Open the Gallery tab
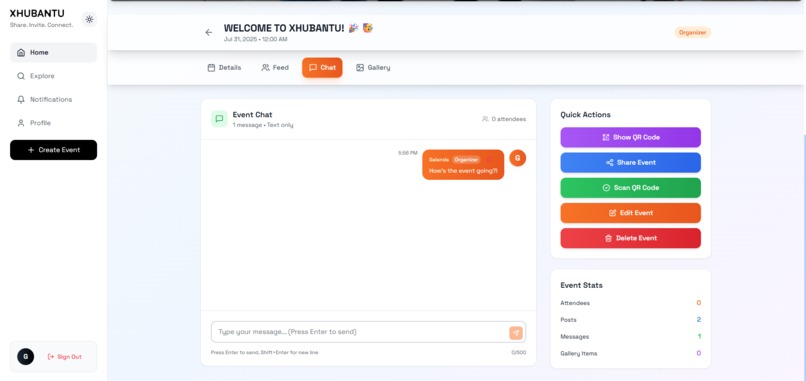Viewport: 806px width, 381px height. 373,67
